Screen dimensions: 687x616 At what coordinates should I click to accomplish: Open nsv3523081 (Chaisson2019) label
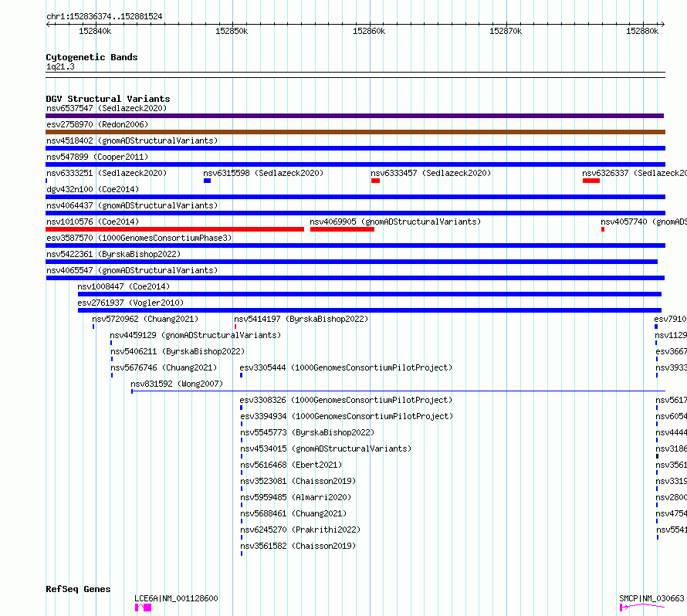298,481
